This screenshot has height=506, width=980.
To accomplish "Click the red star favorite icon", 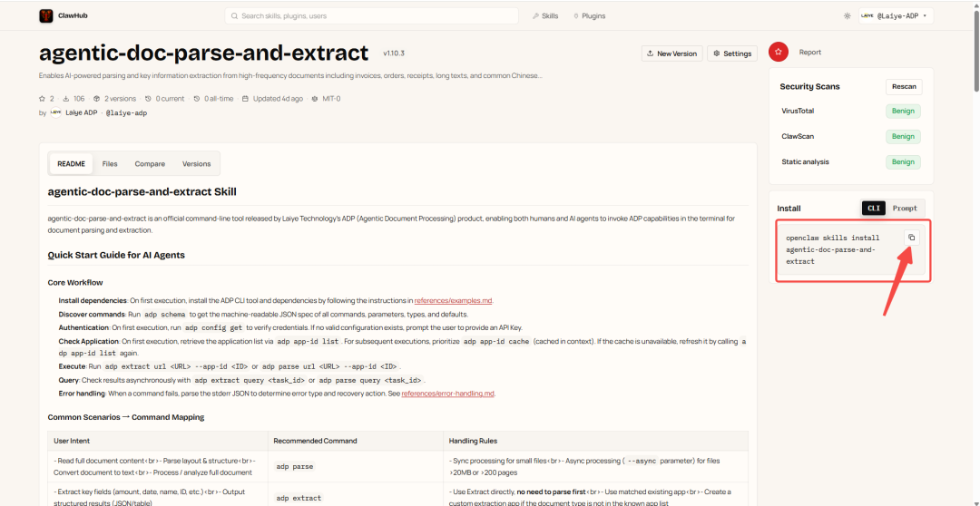I will pos(779,53).
